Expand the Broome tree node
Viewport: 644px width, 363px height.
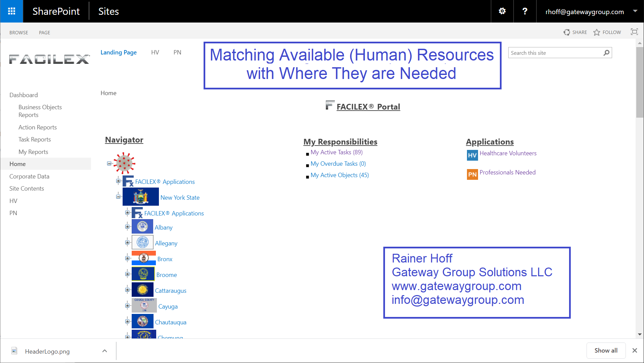127,274
